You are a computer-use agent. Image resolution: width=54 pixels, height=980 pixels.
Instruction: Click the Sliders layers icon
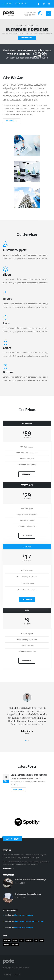5,269
